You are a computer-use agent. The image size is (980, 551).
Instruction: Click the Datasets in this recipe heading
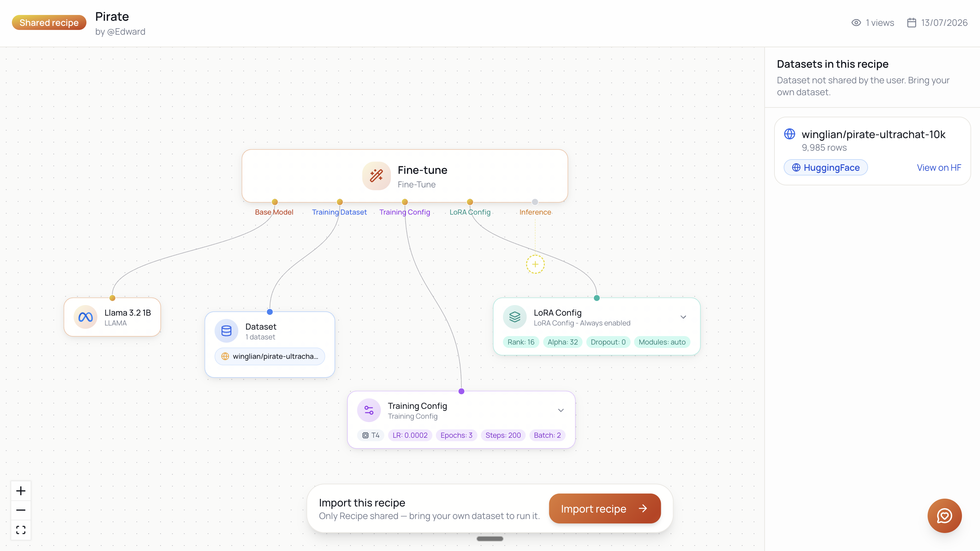pyautogui.click(x=832, y=64)
